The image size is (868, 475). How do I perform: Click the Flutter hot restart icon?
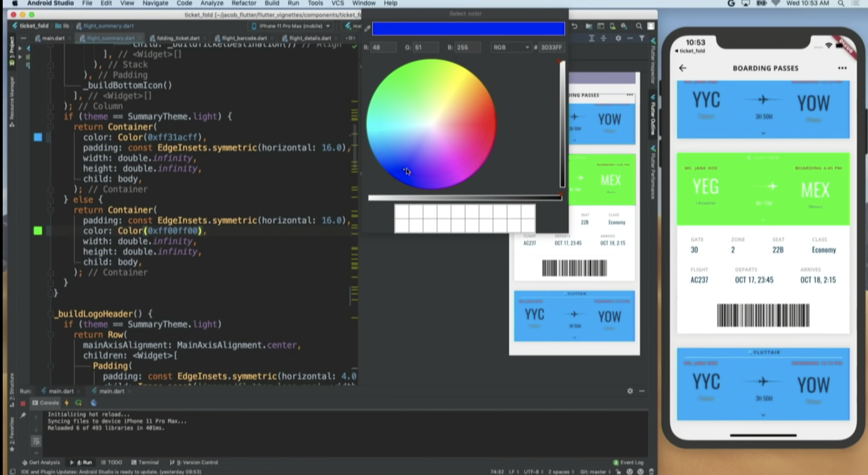click(x=78, y=403)
